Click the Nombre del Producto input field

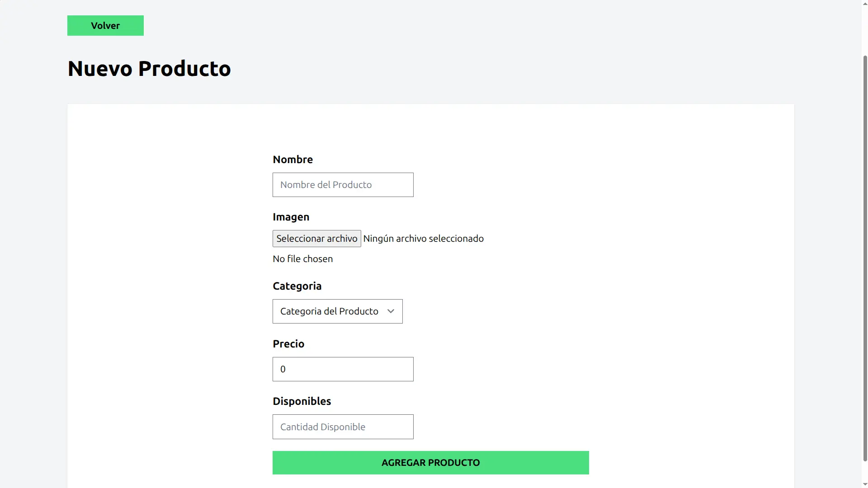coord(343,185)
